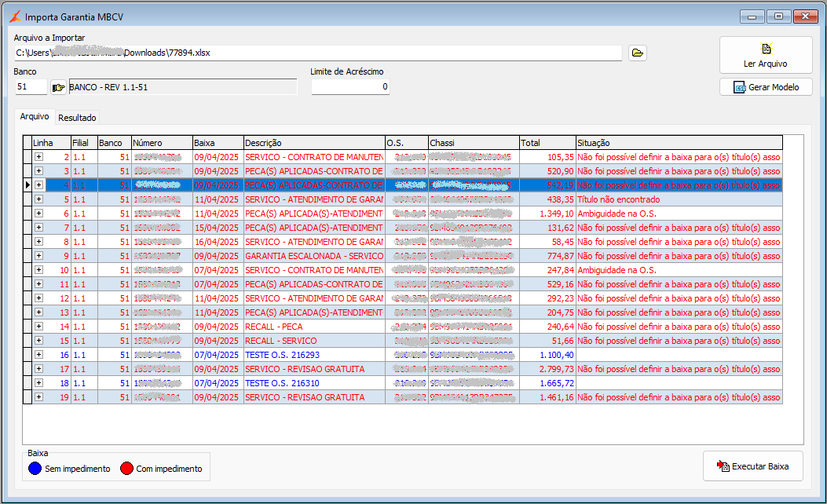Image resolution: width=827 pixels, height=504 pixels.
Task: Expand row with Linha 11
Action: coord(39,284)
